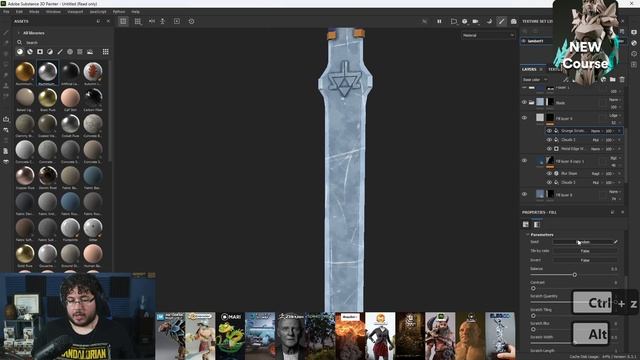Click the pencil icon beside Seed Random
This screenshot has width=640, height=360.
(x=616, y=242)
